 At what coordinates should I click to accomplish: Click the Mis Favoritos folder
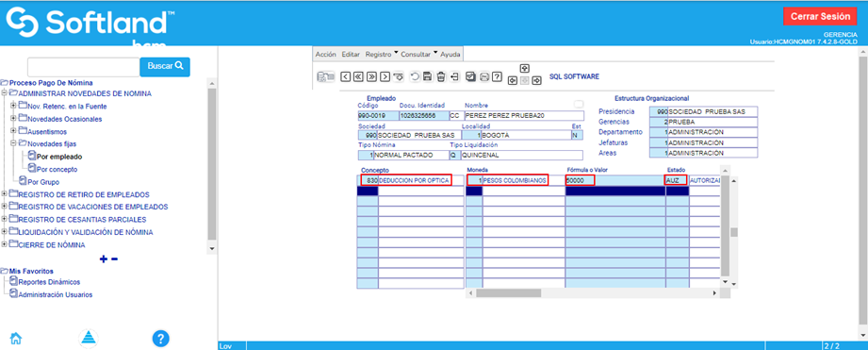coord(31,271)
